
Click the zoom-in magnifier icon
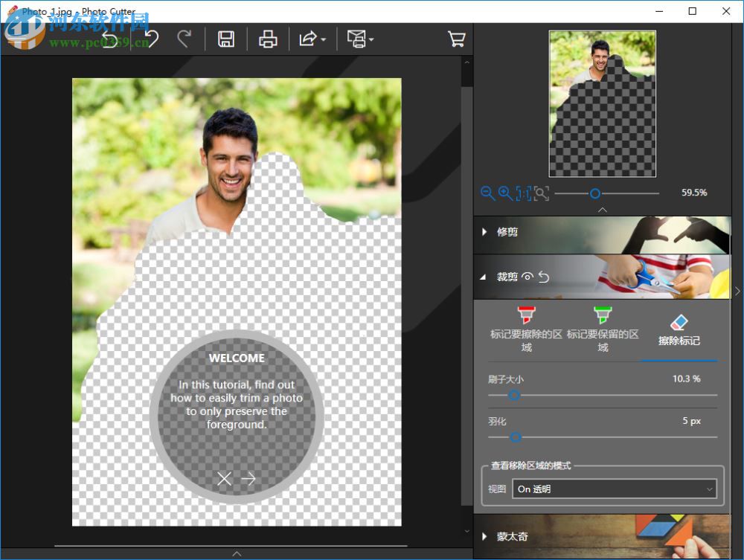(504, 193)
